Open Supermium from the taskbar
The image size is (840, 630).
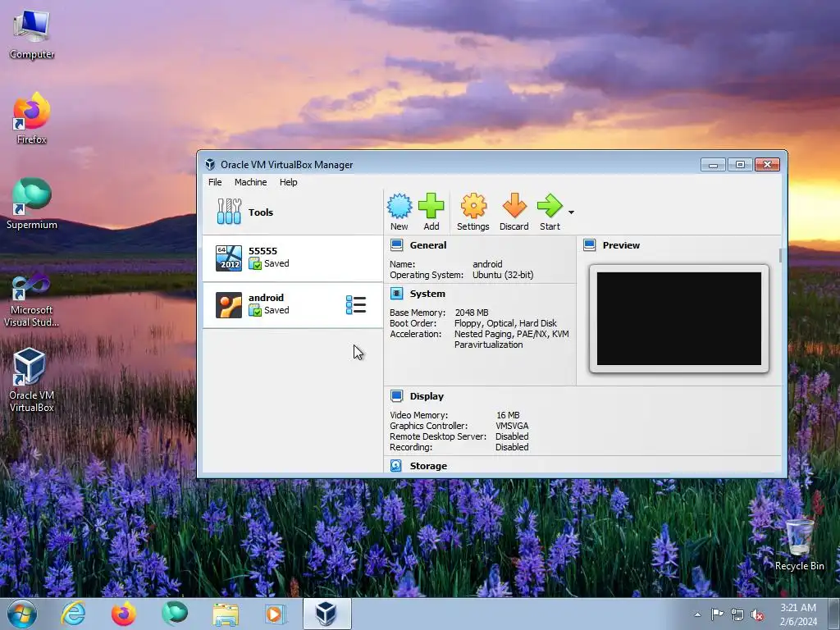point(175,614)
